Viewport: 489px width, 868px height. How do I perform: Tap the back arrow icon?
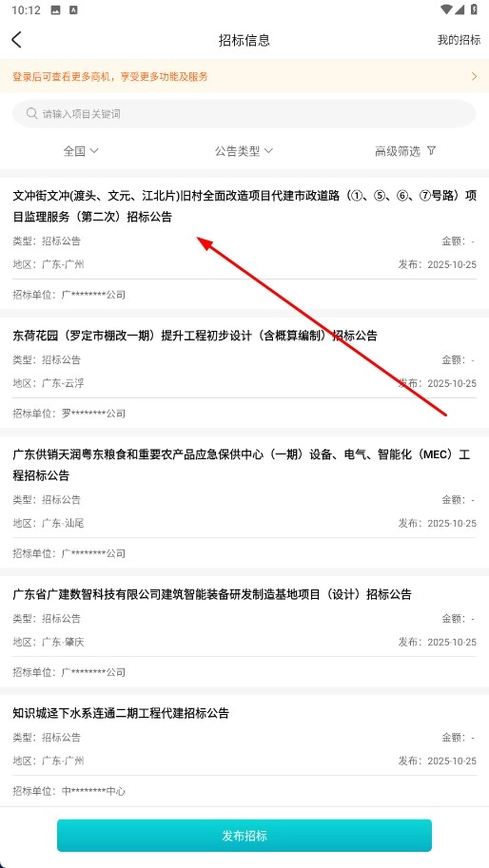point(16,39)
